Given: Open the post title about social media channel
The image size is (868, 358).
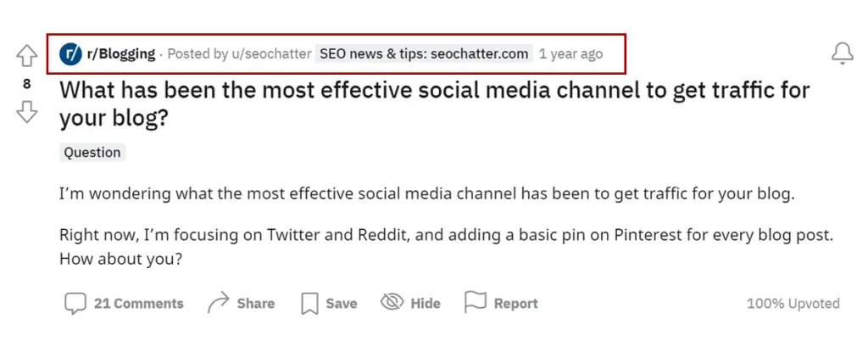Looking at the screenshot, I should pyautogui.click(x=435, y=104).
